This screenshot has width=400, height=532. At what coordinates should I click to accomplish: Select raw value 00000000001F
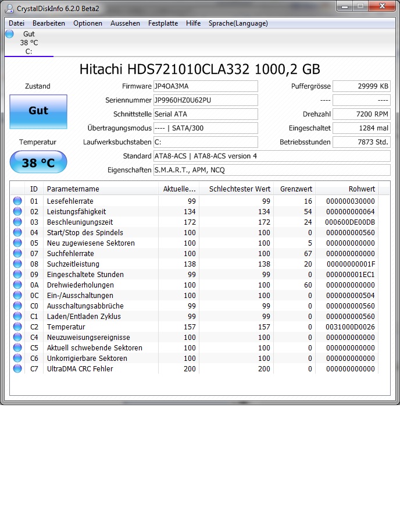(x=351, y=264)
